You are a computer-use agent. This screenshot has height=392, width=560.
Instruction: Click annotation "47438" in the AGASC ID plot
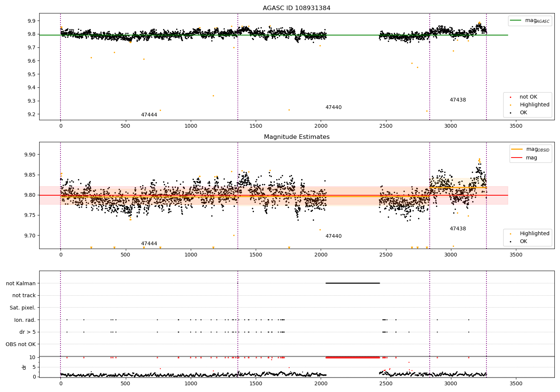point(458,100)
